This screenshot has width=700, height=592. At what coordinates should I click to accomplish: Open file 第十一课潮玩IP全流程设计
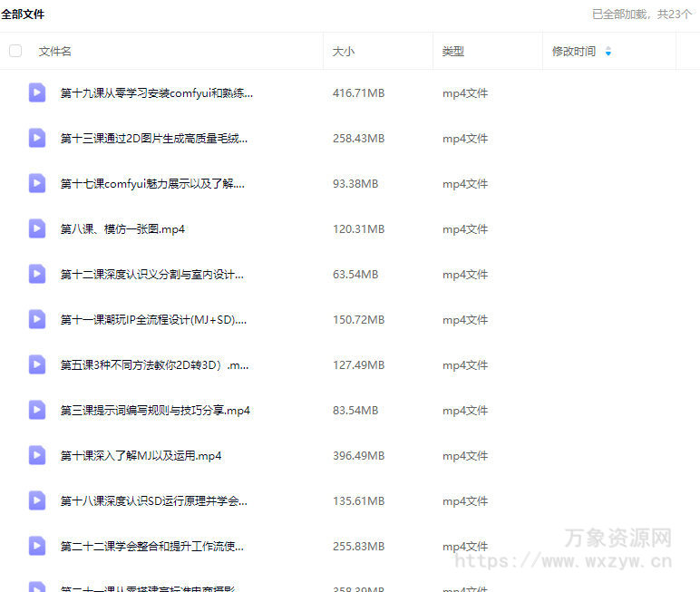pyautogui.click(x=153, y=320)
